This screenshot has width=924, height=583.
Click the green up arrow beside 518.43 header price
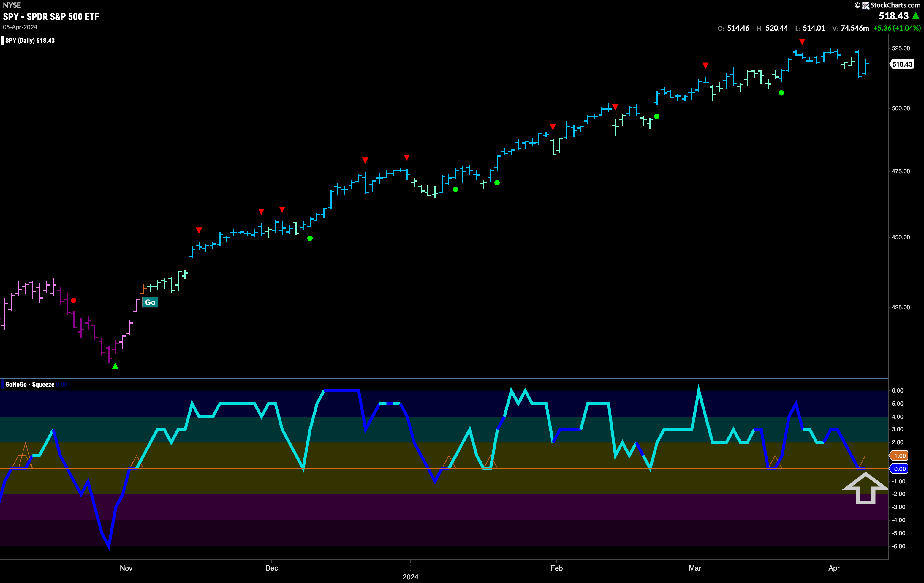pos(916,16)
